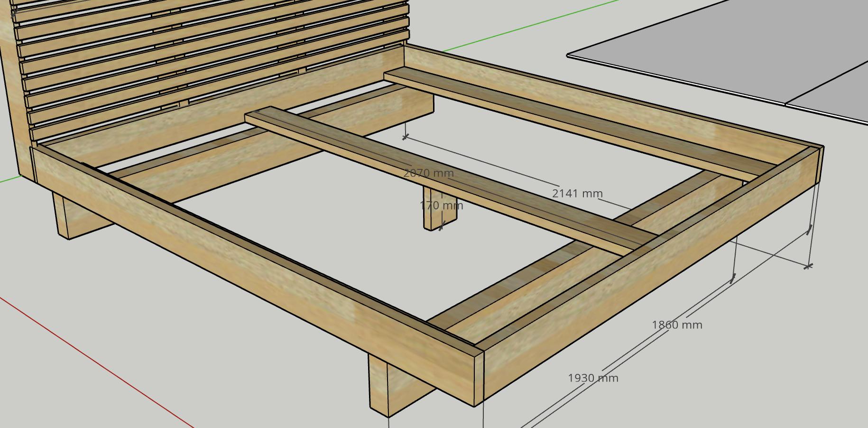Click the 1930 mm dimension label
Viewport: 868px width, 428px height.
coord(593,378)
